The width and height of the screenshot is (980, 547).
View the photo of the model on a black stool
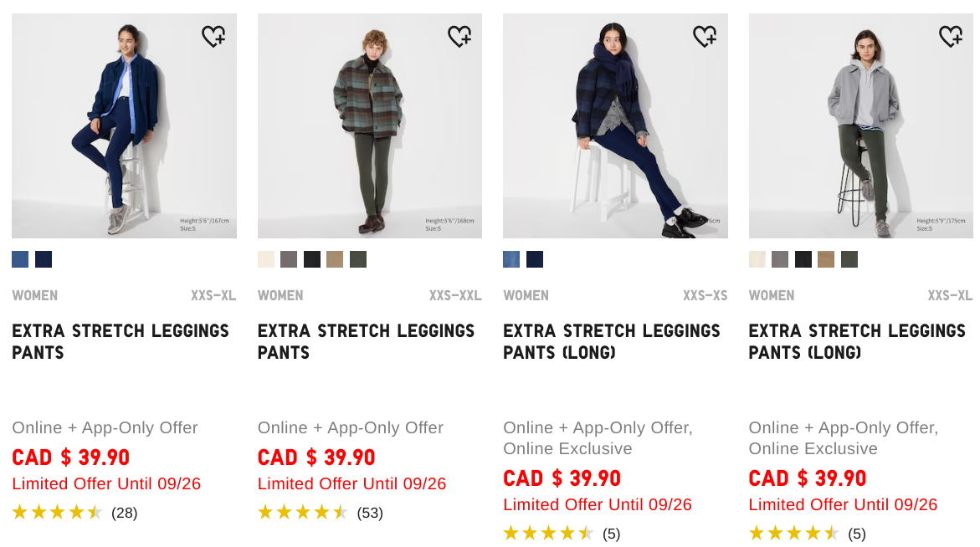[860, 125]
